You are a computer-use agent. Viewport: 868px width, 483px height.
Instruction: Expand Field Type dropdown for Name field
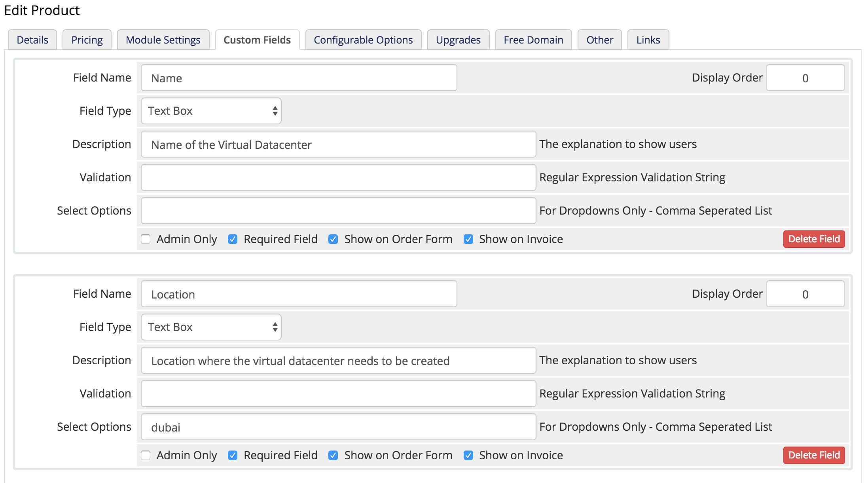point(211,111)
